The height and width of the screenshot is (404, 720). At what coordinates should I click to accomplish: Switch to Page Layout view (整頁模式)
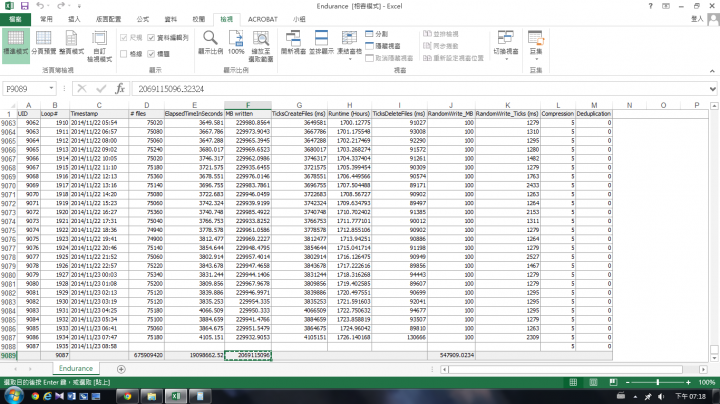point(72,43)
